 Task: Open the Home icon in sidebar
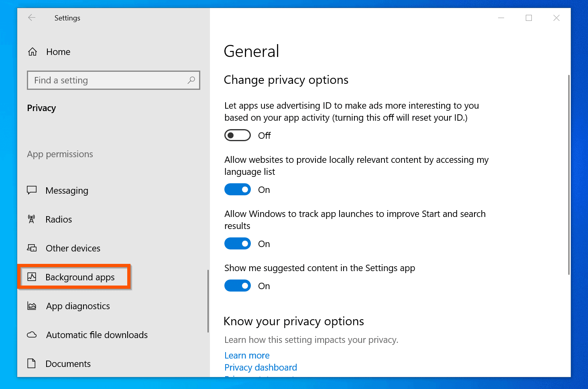tap(33, 52)
